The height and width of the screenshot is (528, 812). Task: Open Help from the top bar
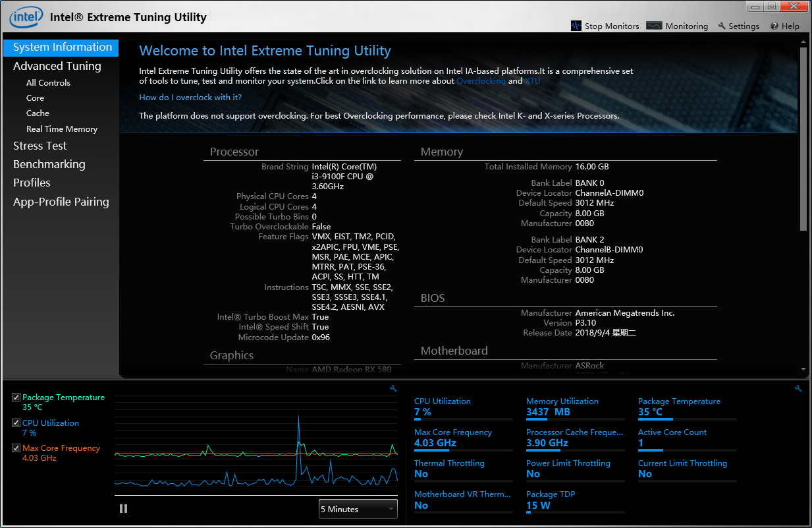785,26
